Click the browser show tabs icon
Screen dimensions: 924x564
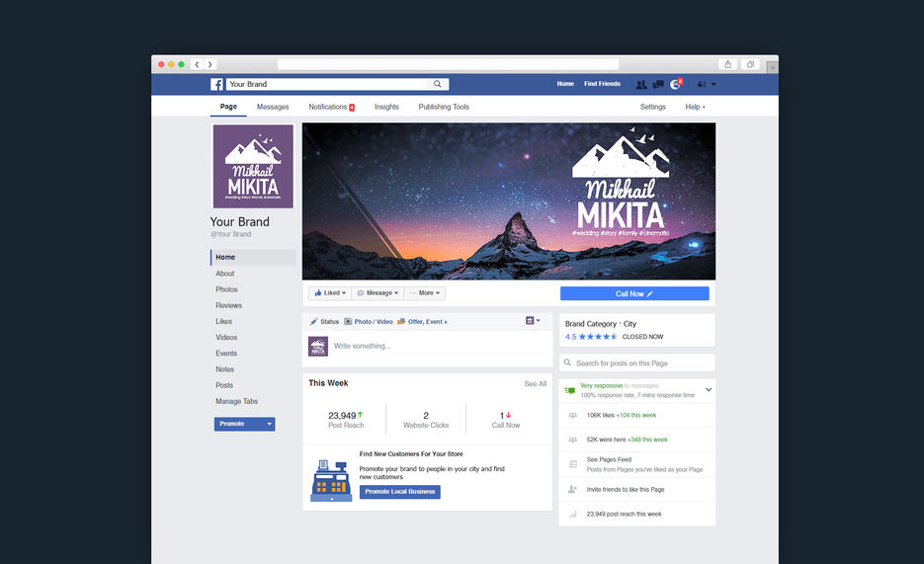tap(750, 65)
